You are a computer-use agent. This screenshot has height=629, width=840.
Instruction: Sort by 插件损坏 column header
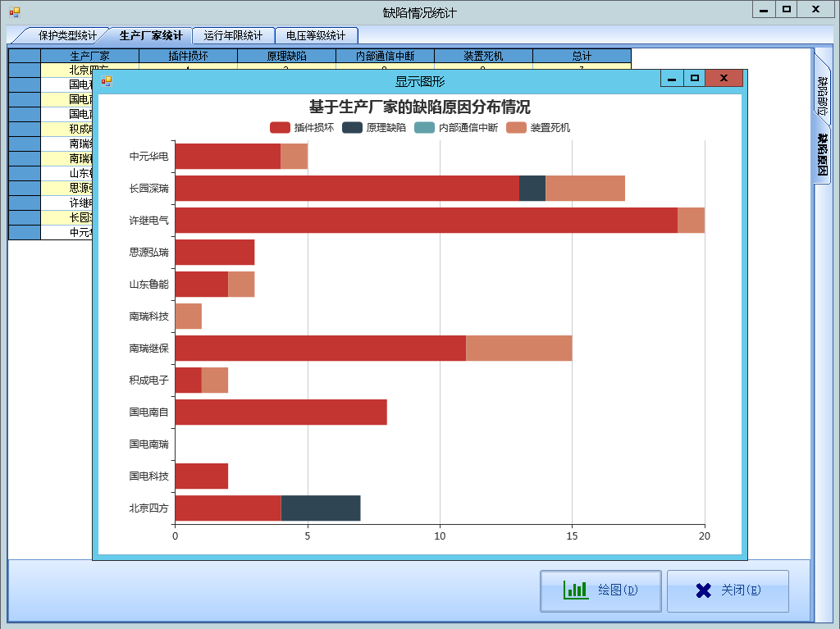coord(189,56)
